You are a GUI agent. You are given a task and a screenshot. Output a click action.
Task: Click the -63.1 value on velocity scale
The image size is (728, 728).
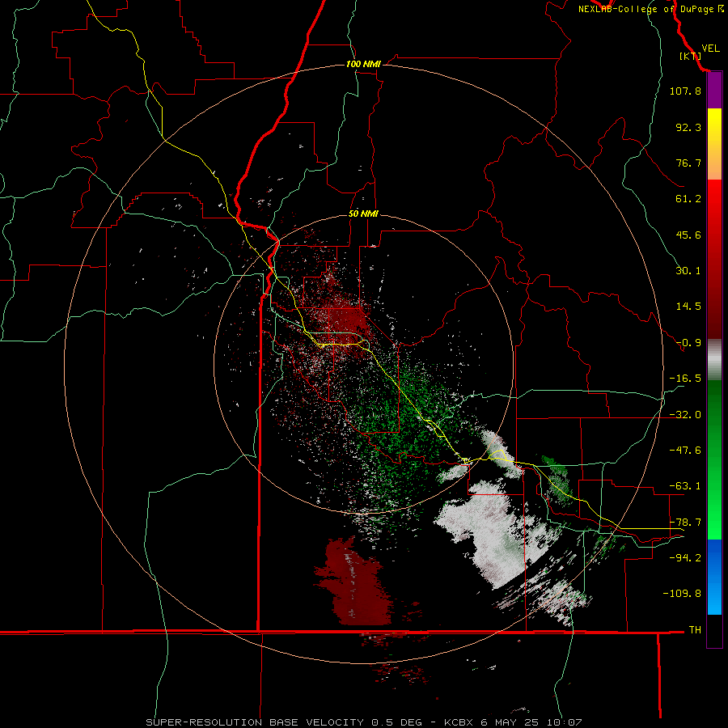click(685, 486)
